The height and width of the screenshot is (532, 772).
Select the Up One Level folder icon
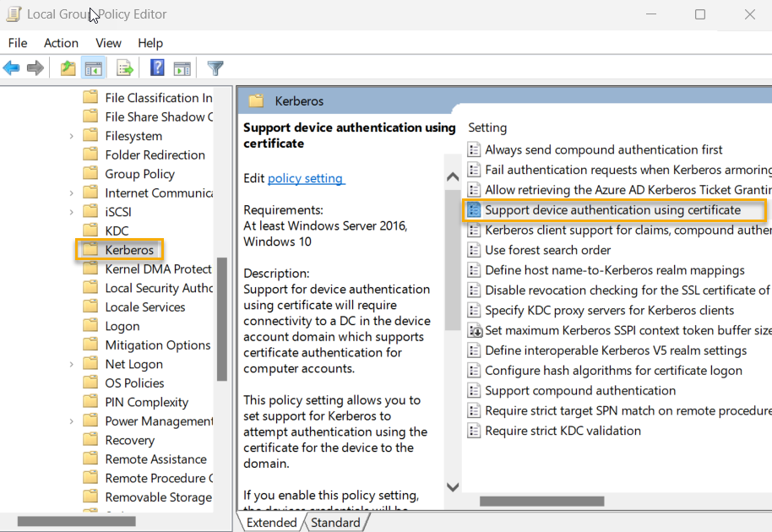[67, 68]
